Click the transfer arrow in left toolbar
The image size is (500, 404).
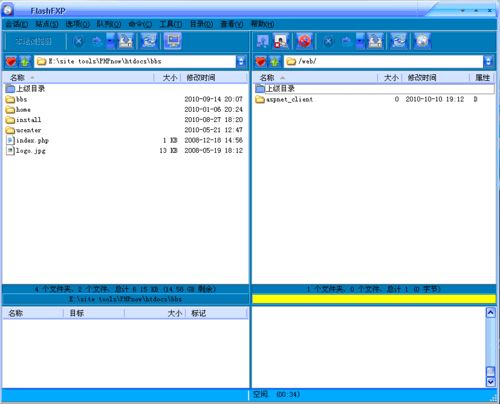pos(96,41)
